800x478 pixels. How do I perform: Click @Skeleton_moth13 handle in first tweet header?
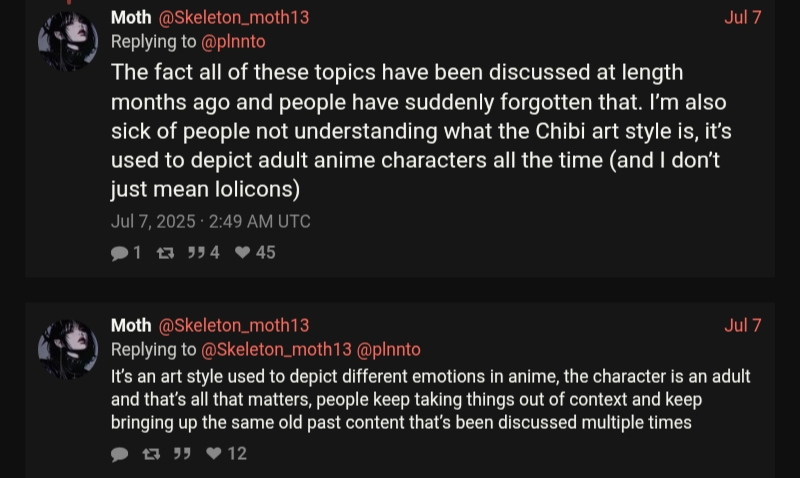pos(233,17)
